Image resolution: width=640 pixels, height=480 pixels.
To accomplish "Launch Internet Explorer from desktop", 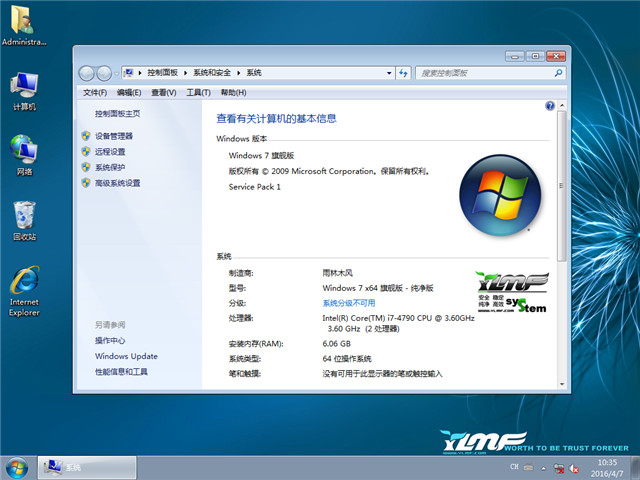I will (24, 291).
